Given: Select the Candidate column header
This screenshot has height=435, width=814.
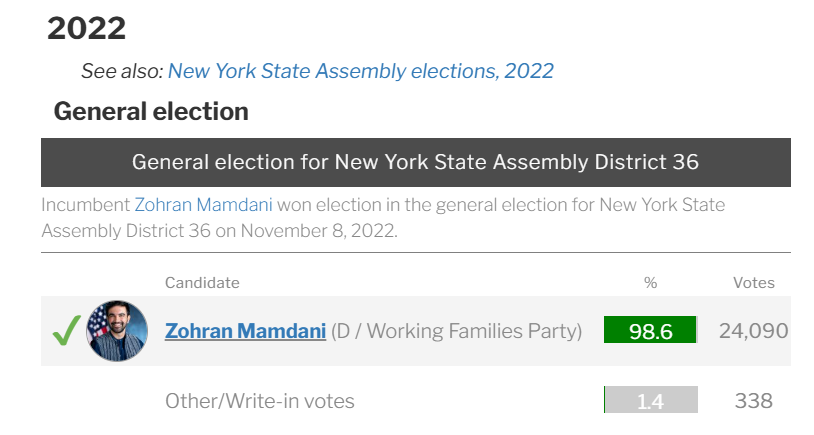Looking at the screenshot, I should pos(202,283).
